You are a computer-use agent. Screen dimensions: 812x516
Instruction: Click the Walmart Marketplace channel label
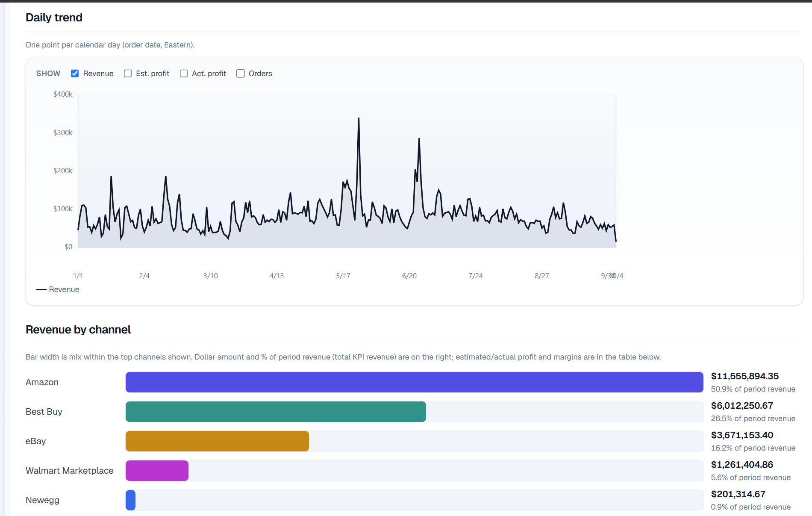point(69,471)
